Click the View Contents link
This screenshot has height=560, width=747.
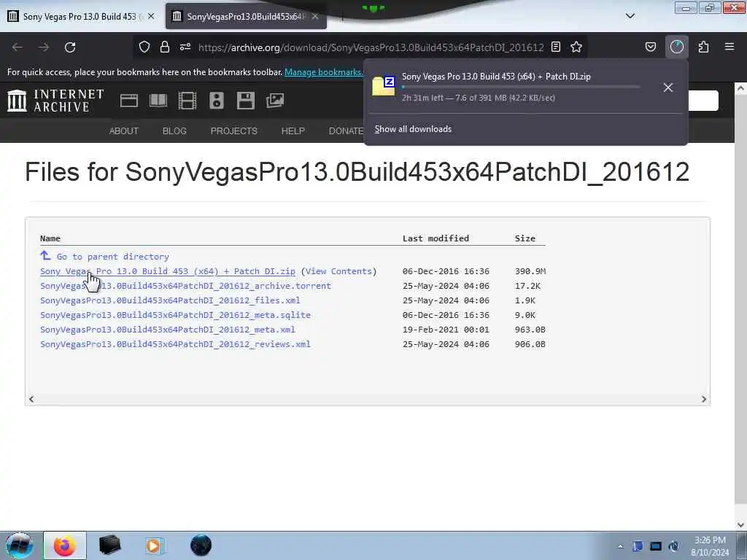pyautogui.click(x=338, y=271)
